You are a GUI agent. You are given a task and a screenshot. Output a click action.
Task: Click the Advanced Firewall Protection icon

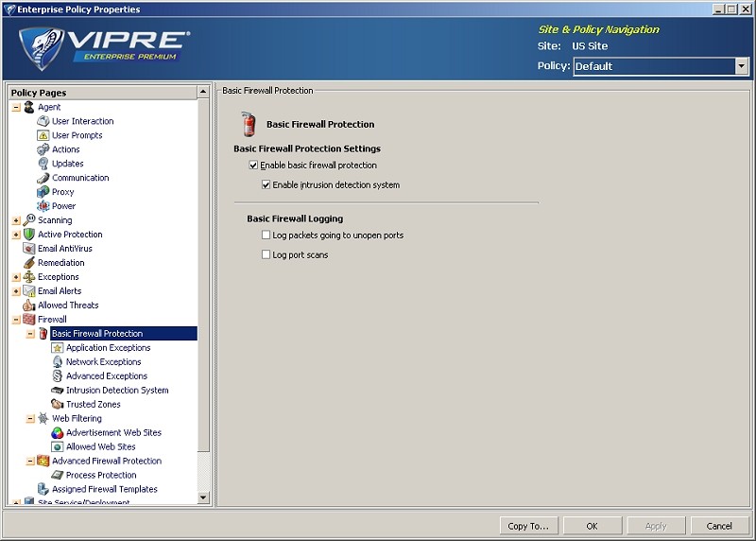pyautogui.click(x=43, y=461)
